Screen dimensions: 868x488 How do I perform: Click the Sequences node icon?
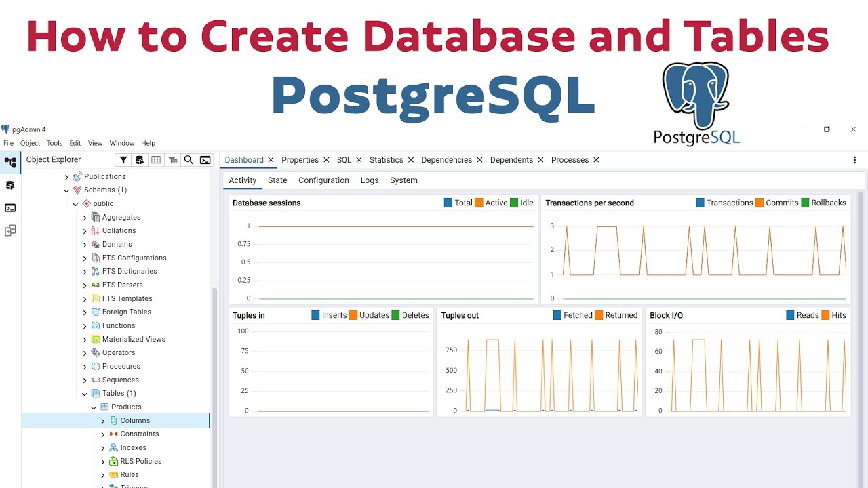(x=96, y=380)
